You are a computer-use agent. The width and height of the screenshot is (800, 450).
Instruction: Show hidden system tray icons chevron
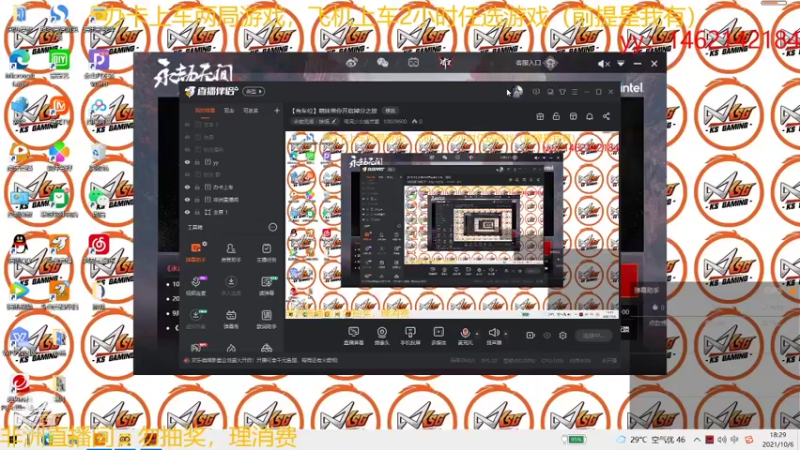coord(696,439)
